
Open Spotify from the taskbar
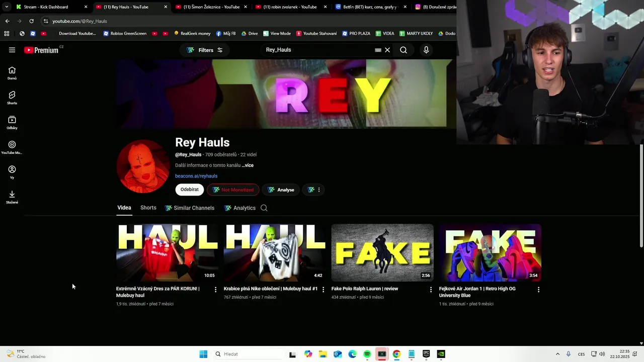(367, 354)
